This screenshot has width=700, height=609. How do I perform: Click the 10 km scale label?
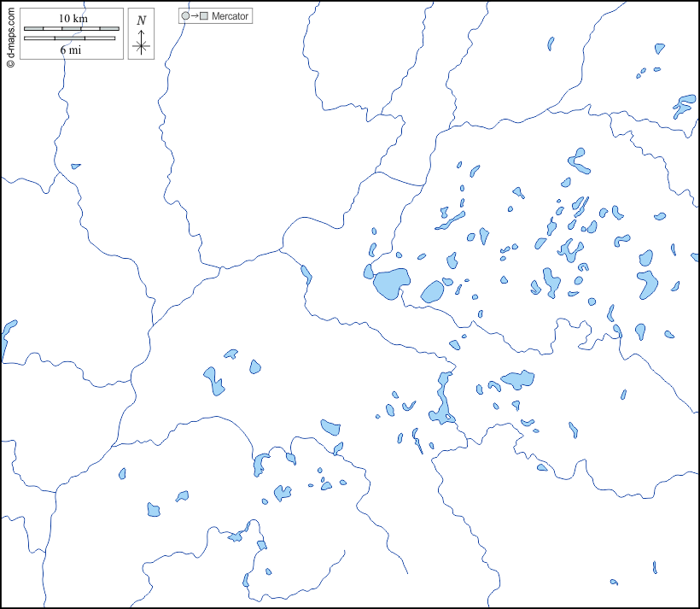tap(72, 19)
